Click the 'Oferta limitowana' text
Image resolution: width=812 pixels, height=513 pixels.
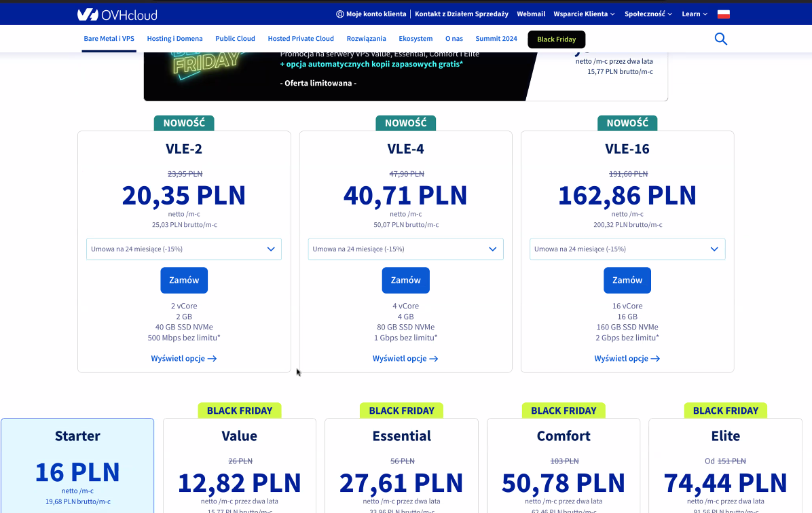[318, 83]
